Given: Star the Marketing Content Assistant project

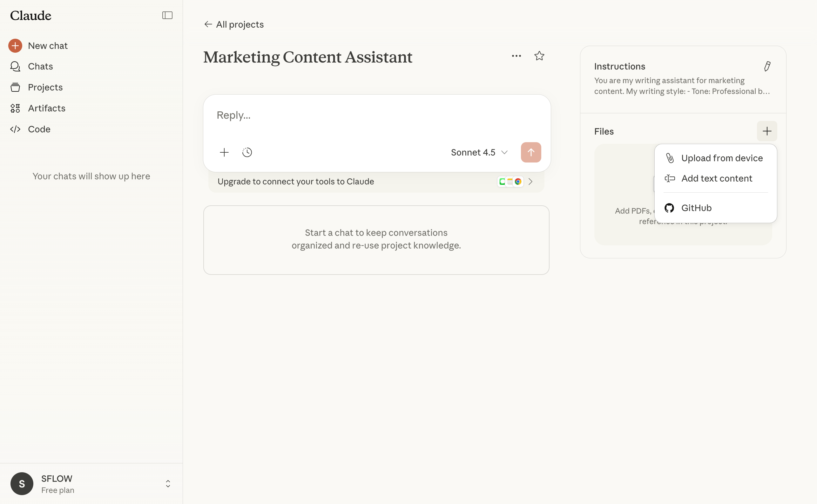Looking at the screenshot, I should tap(539, 56).
